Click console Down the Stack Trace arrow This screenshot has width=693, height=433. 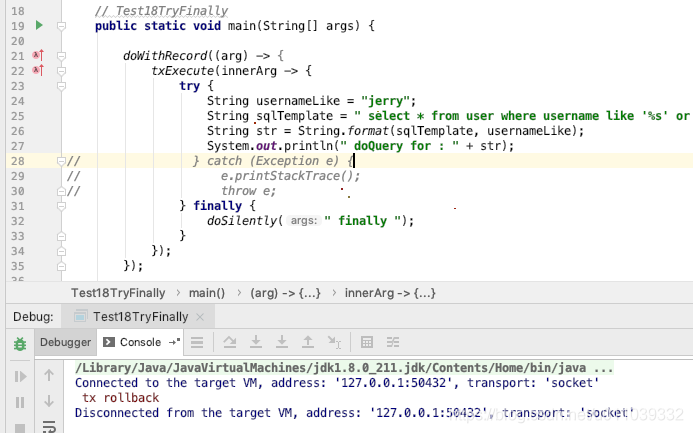click(x=49, y=401)
